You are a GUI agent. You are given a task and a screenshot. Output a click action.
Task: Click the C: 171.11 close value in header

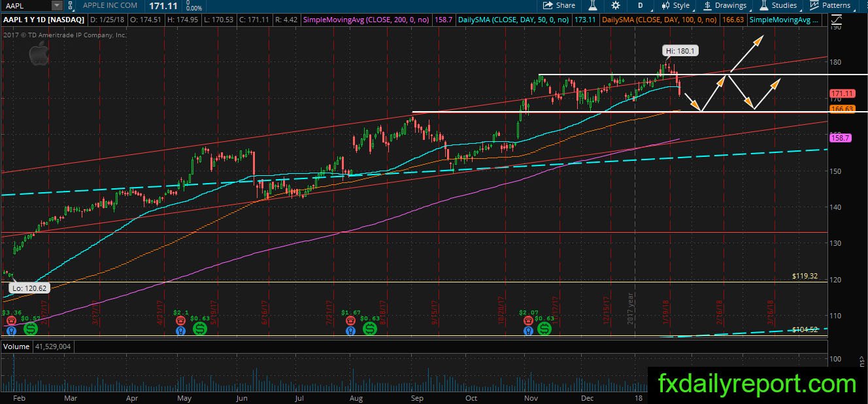(x=256, y=20)
